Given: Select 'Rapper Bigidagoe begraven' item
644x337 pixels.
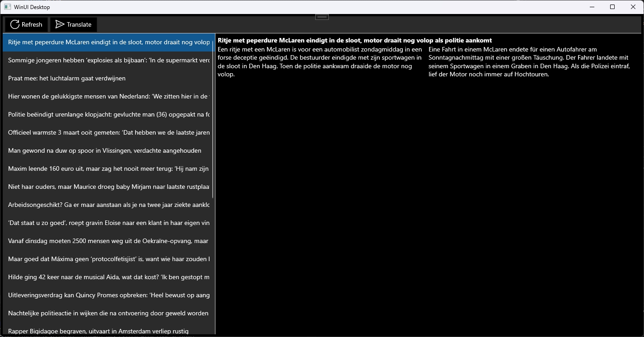Looking at the screenshot, I should (x=108, y=329).
